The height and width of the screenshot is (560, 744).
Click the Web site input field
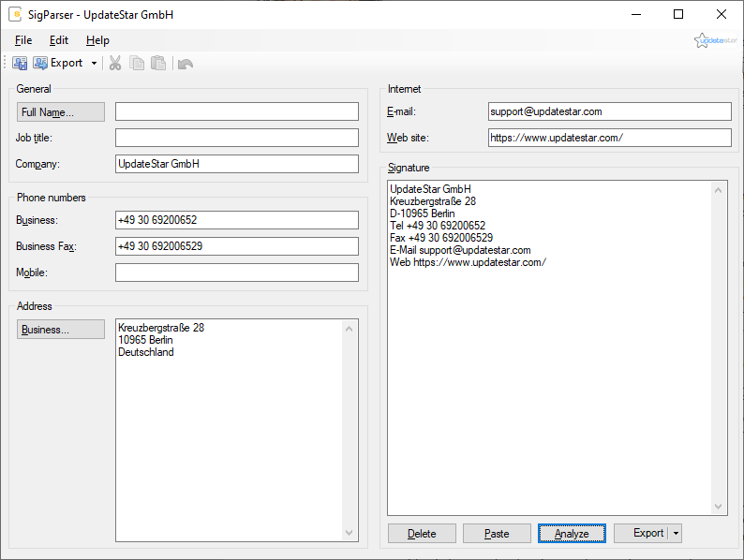coord(610,138)
